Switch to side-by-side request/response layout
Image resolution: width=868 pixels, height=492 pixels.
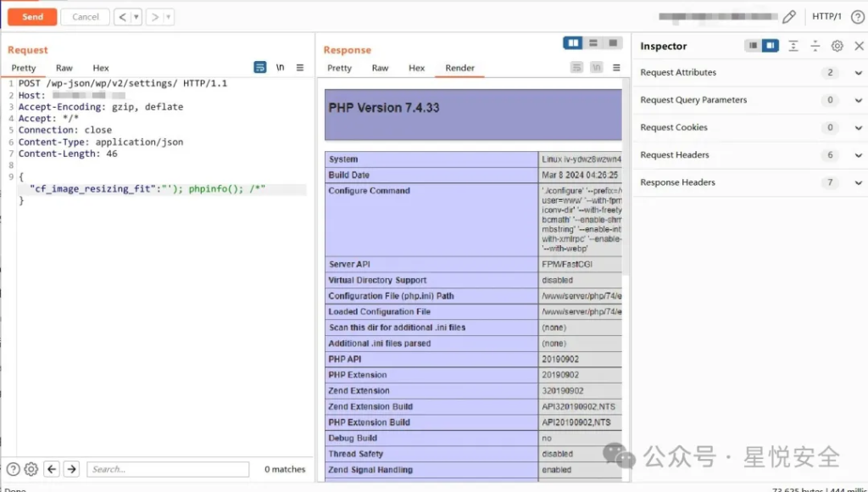(x=573, y=43)
